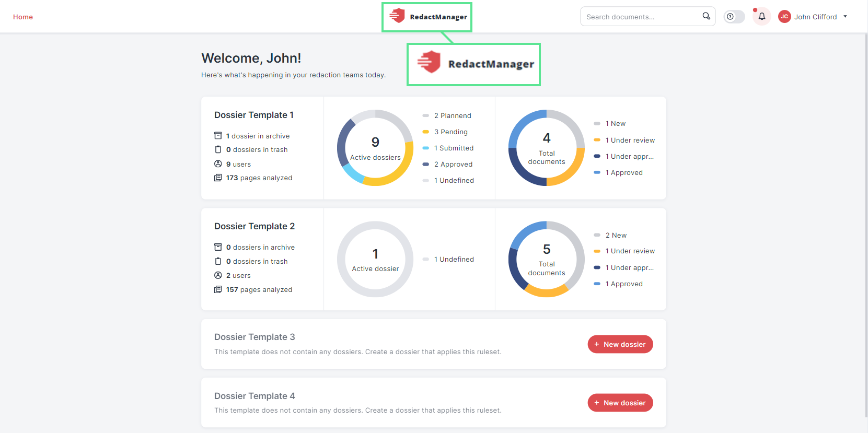Select '2 Approved' legend entry

pyautogui.click(x=448, y=164)
